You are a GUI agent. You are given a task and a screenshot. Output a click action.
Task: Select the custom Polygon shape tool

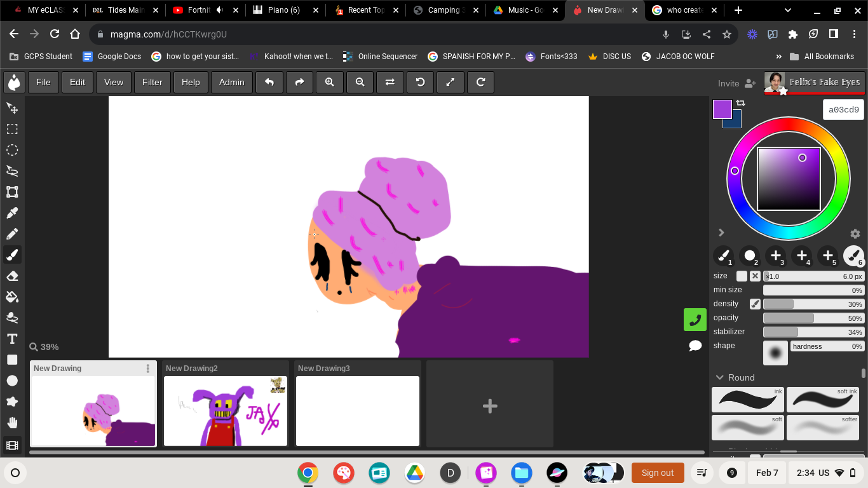point(12,402)
